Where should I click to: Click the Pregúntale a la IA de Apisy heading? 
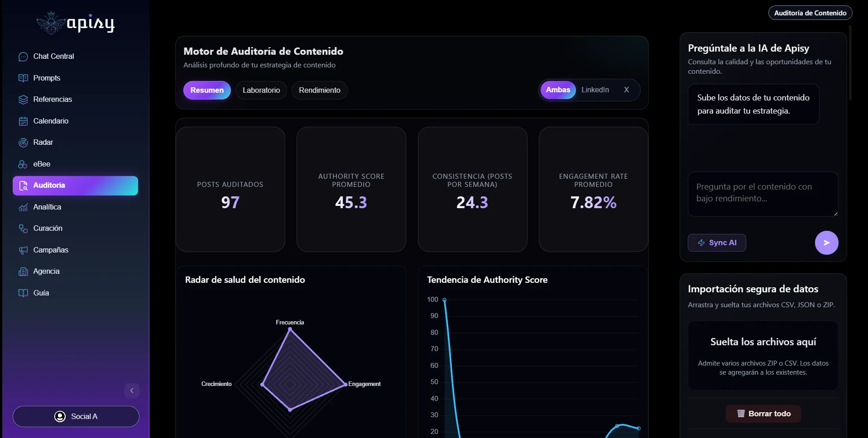748,48
